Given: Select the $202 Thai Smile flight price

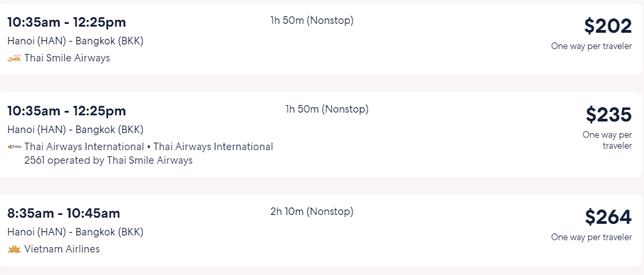Looking at the screenshot, I should (608, 26).
